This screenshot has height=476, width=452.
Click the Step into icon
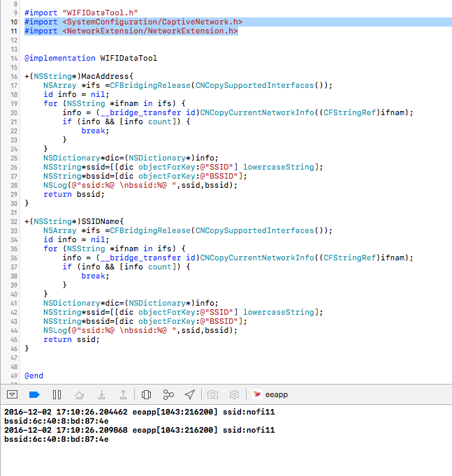(101, 394)
